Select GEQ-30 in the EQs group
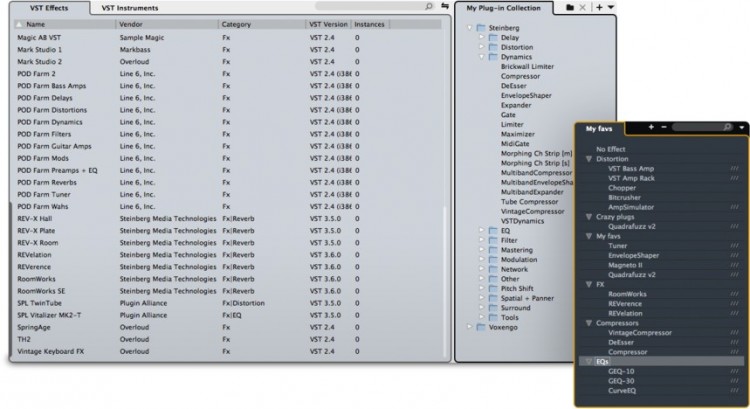This screenshot has width=750, height=409. (621, 381)
